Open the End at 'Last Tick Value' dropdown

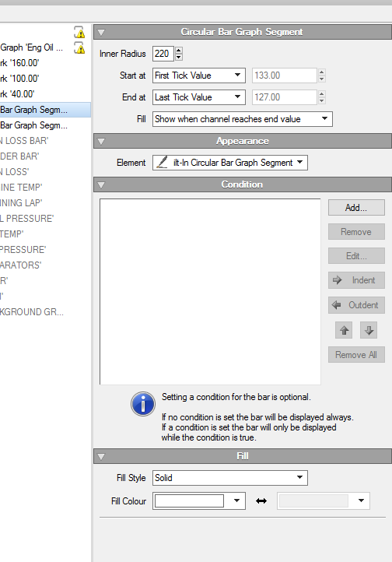point(199,97)
